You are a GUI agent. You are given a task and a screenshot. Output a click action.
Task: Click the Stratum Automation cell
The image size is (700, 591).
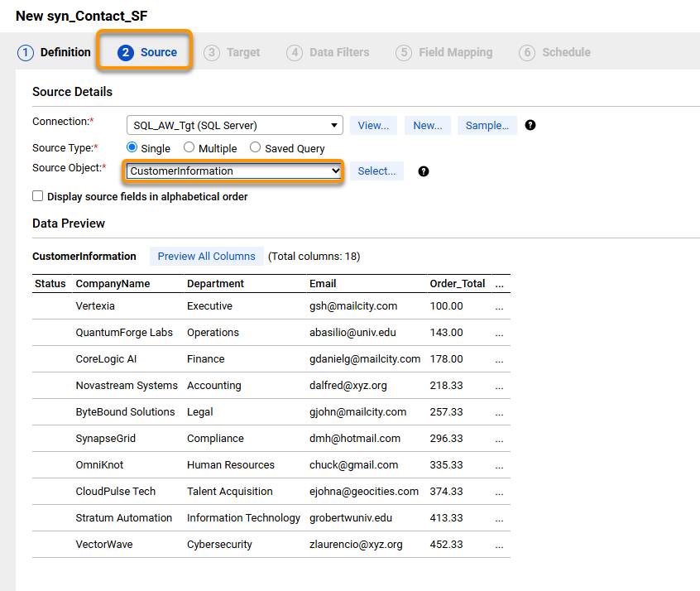[123, 517]
